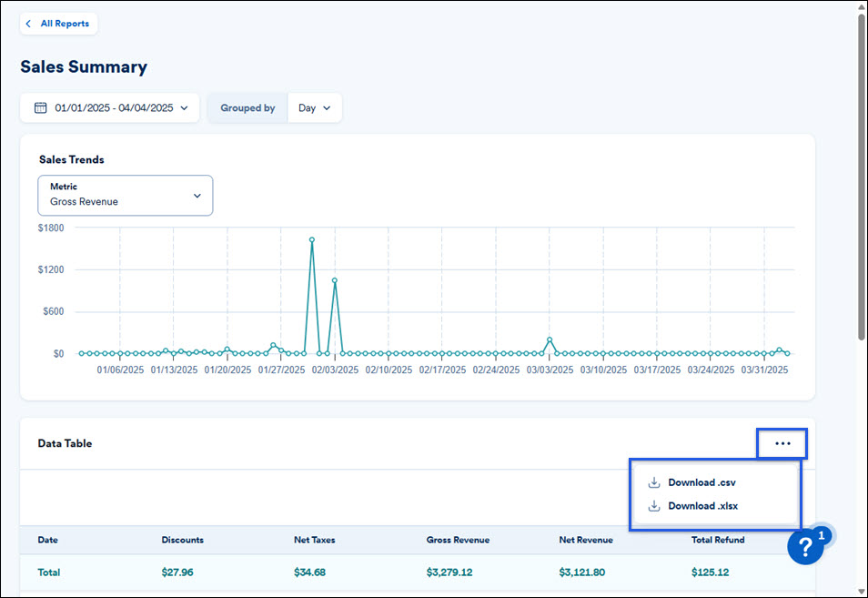Image resolution: width=868 pixels, height=598 pixels.
Task: Click the scrollbar down arrow
Action: (x=861, y=592)
